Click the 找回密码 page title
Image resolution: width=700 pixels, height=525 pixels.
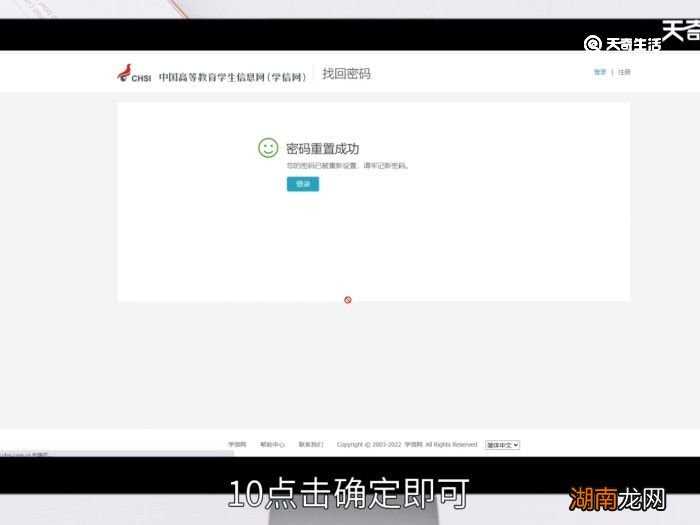click(346, 74)
